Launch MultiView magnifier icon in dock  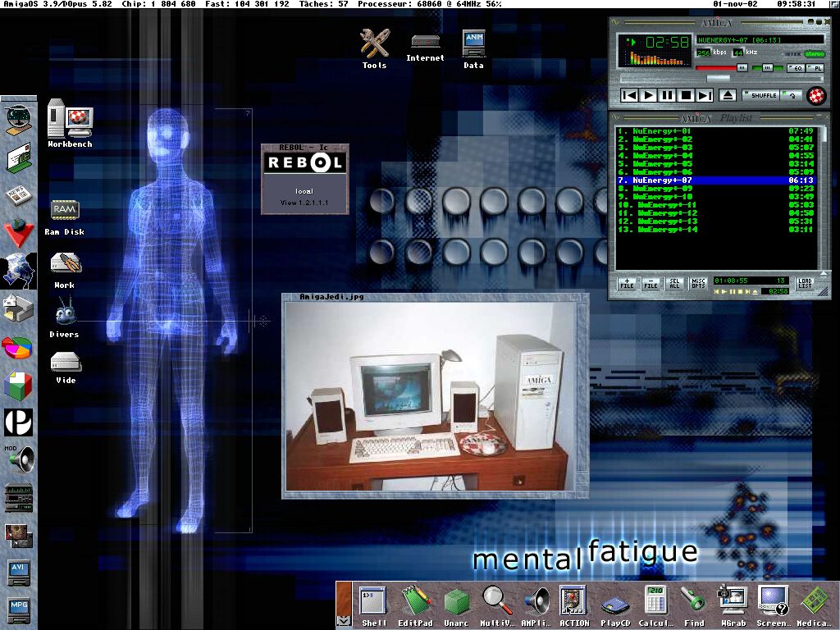coord(497,606)
